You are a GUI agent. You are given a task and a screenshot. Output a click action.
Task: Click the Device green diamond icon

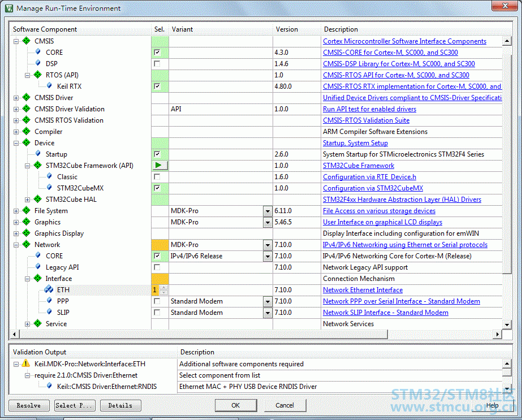pos(27,143)
